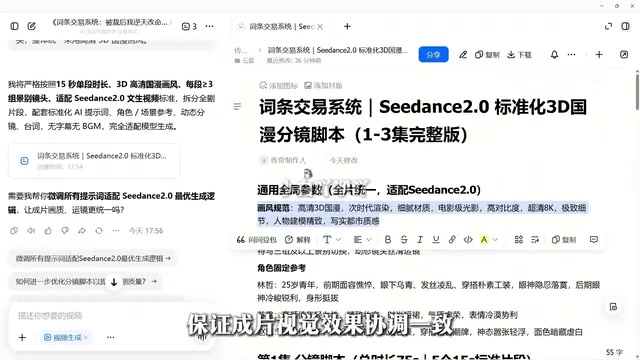Click 添加图标 above the title
The height and width of the screenshot is (360, 640).
279,85
